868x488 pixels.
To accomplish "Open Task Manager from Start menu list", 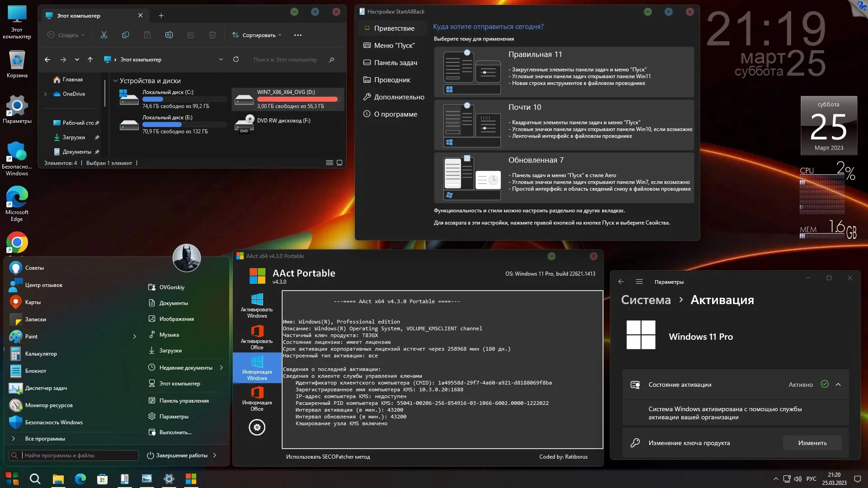I will 46,388.
